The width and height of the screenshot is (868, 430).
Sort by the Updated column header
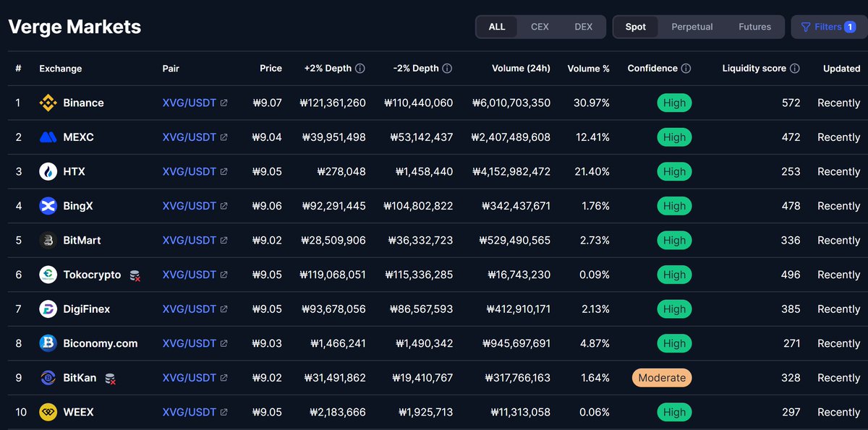(x=842, y=69)
